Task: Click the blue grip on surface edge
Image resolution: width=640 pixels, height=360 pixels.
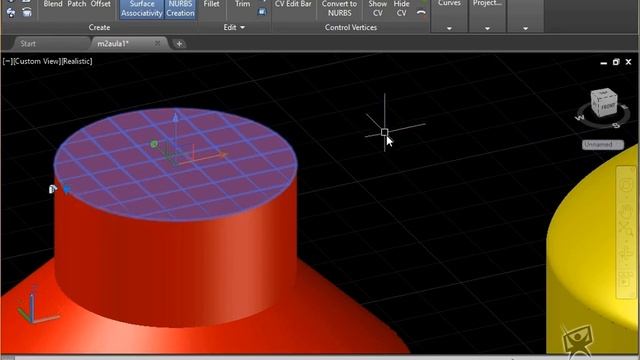Action: point(67,189)
